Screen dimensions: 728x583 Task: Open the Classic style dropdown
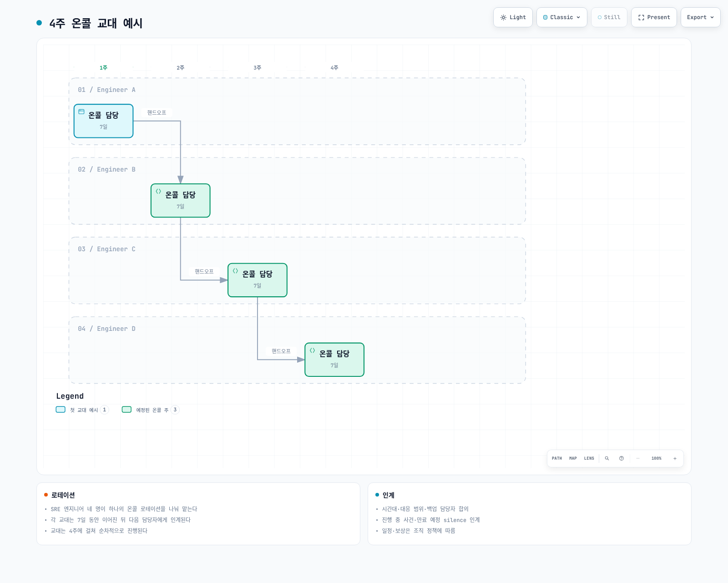[561, 17]
